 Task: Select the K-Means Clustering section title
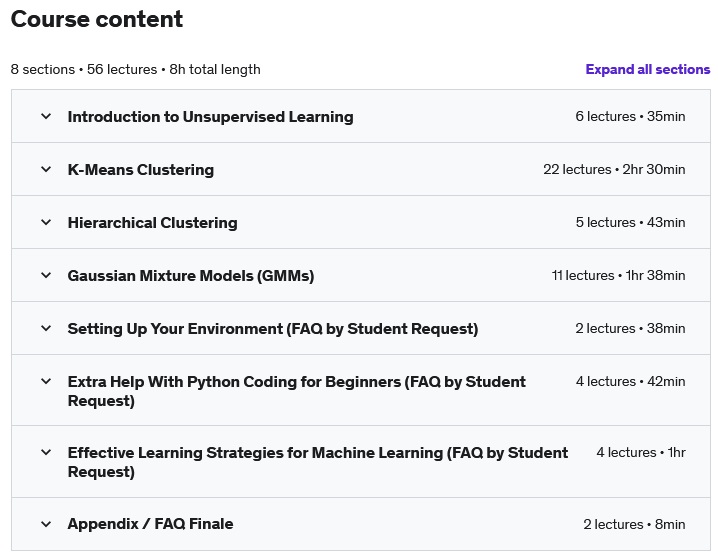pos(141,169)
